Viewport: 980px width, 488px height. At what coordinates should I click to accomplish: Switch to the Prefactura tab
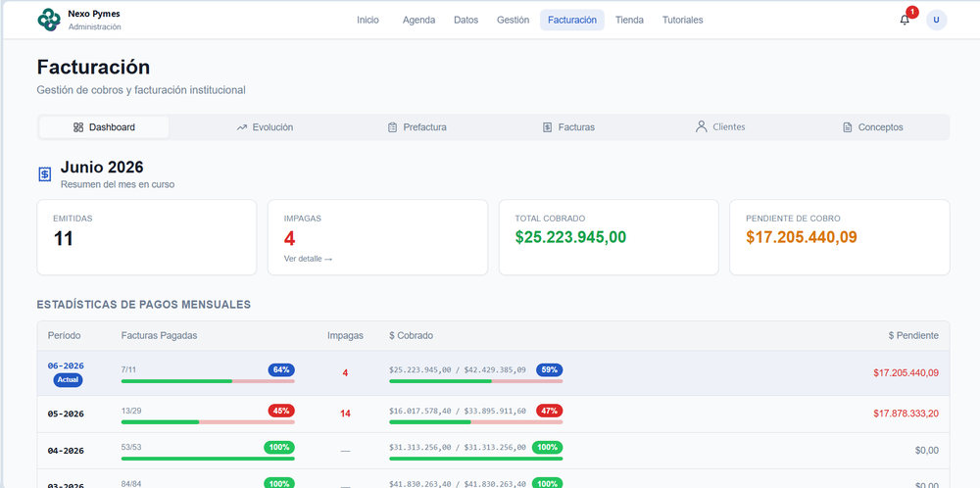pos(416,127)
